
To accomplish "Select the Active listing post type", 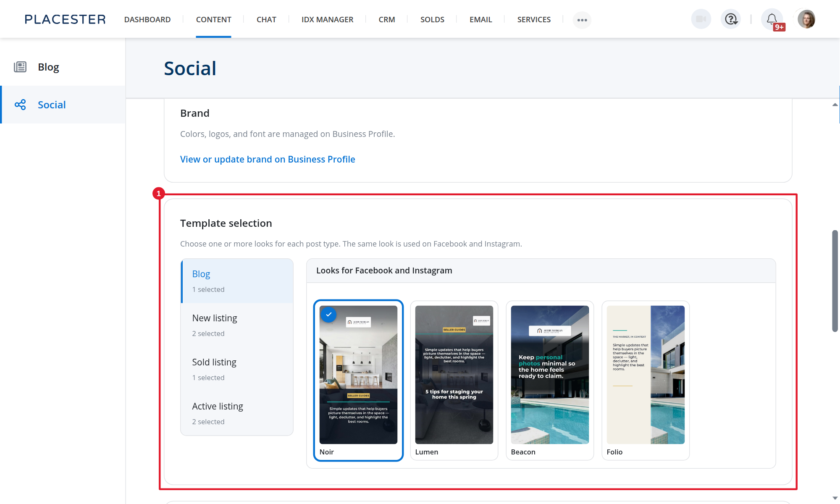I will [x=237, y=413].
